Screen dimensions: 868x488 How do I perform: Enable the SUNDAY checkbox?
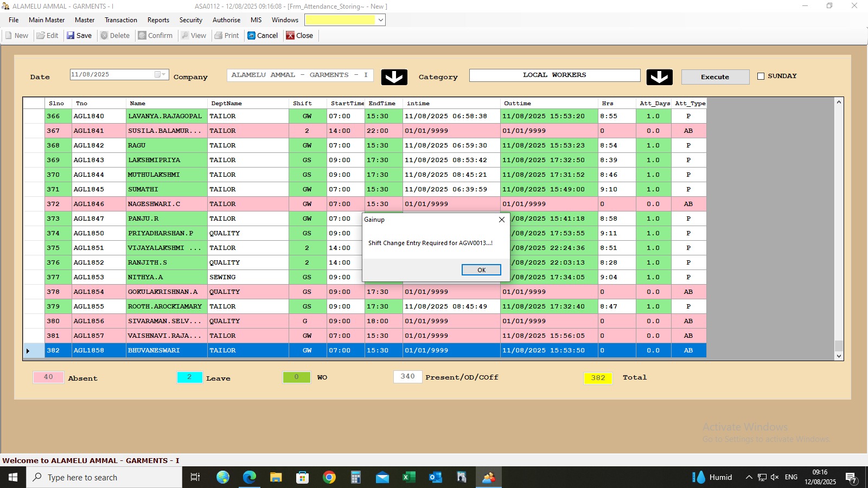[x=761, y=76]
